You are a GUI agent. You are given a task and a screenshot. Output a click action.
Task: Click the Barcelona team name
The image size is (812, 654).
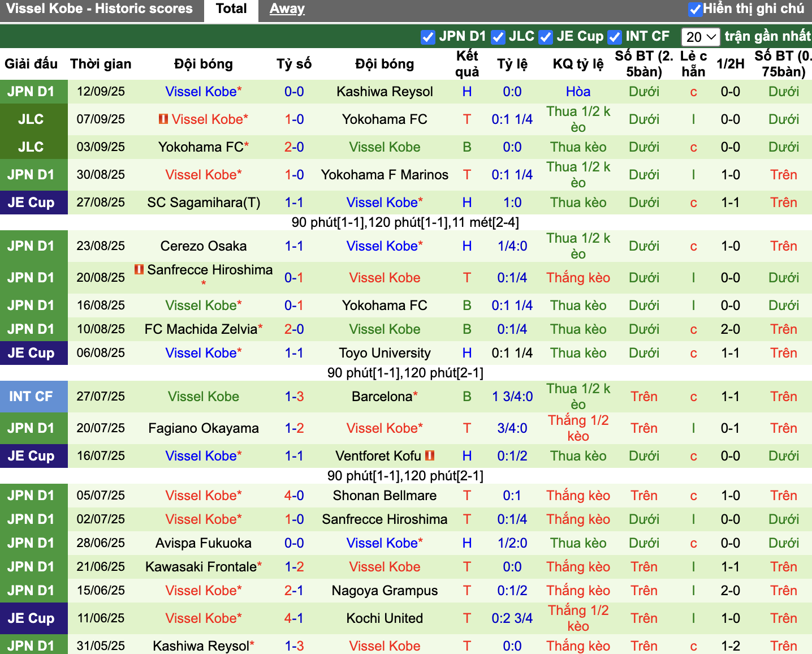382,397
